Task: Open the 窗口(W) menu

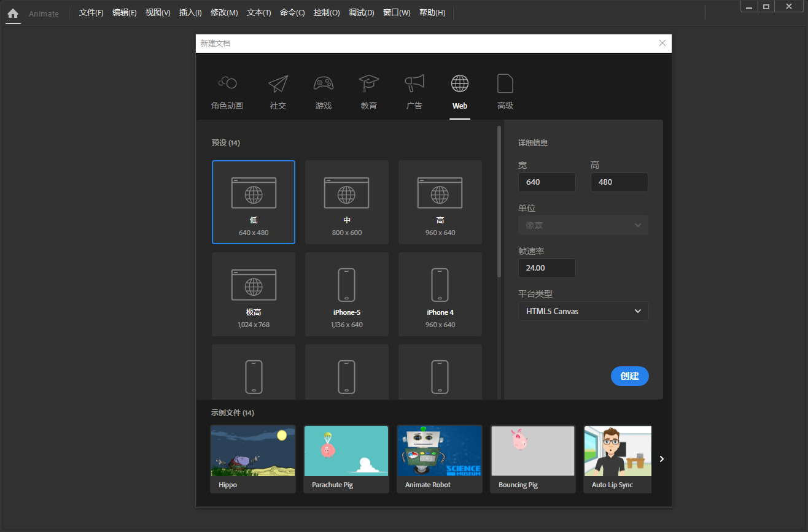Action: (397, 13)
